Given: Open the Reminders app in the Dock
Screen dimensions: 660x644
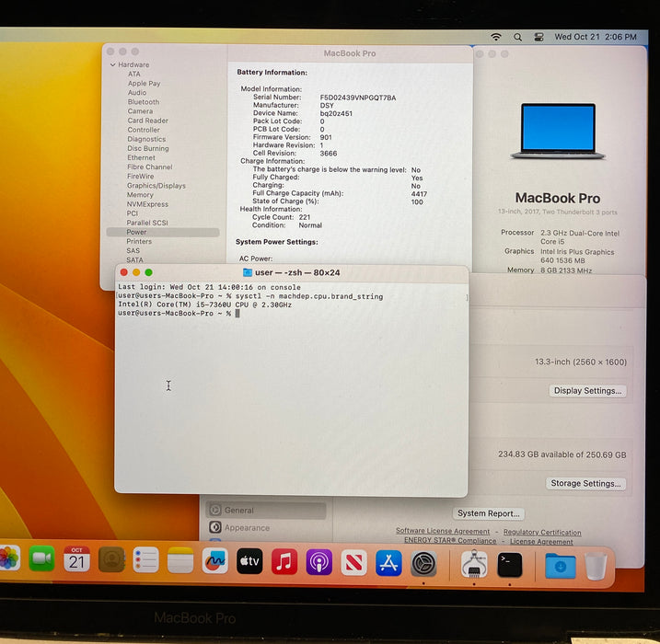Looking at the screenshot, I should 145,560.
